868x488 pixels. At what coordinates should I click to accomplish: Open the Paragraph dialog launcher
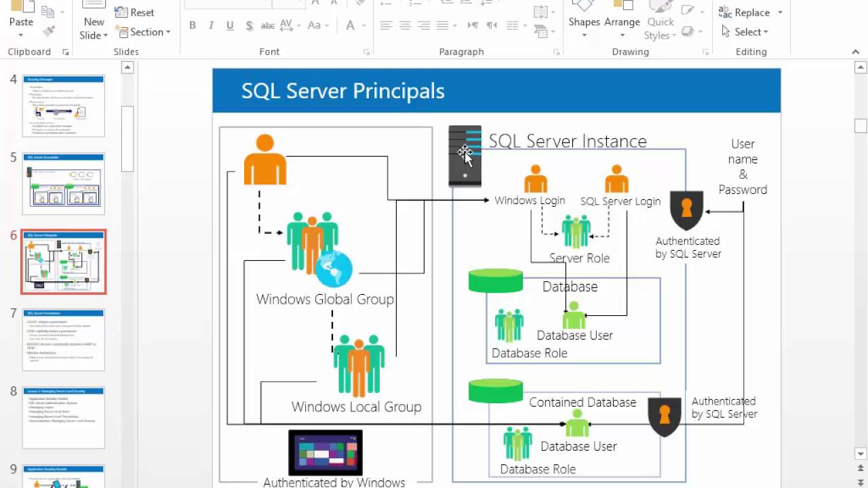coord(557,52)
